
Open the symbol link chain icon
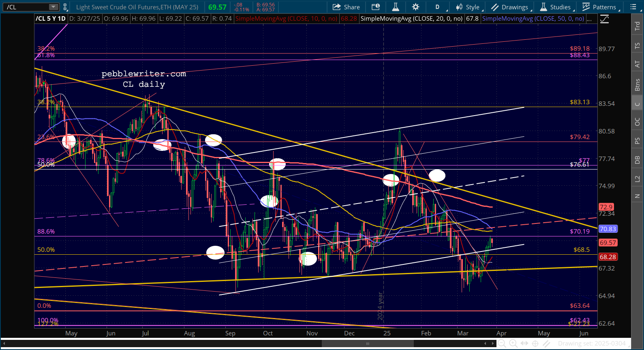click(65, 7)
